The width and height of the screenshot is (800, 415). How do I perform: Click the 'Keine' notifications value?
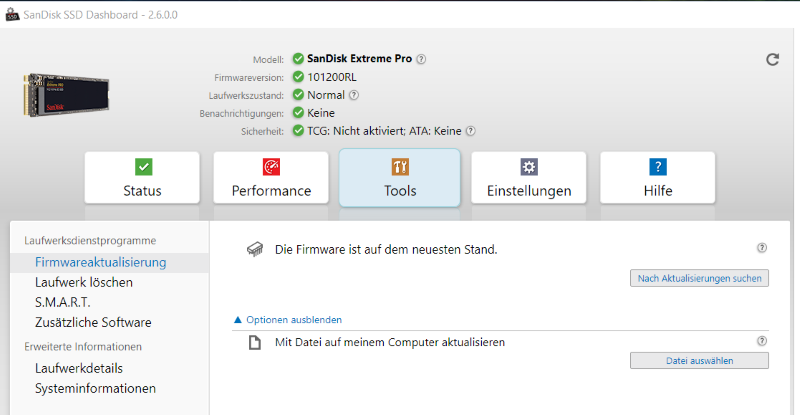tap(321, 113)
